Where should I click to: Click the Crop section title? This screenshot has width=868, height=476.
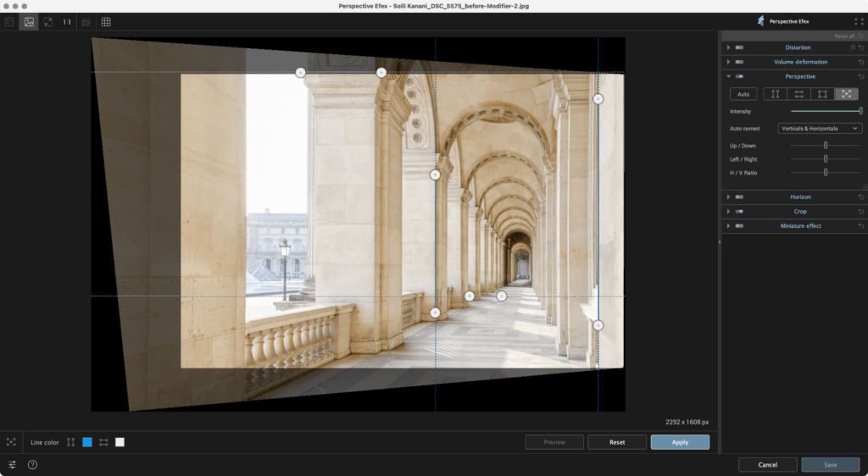(x=800, y=211)
